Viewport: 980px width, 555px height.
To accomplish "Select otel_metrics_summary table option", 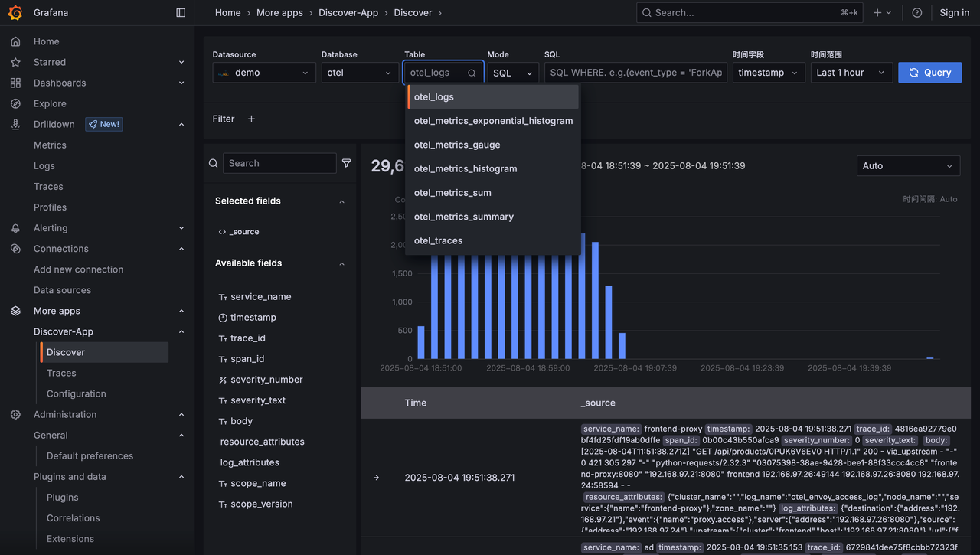I will click(493, 217).
